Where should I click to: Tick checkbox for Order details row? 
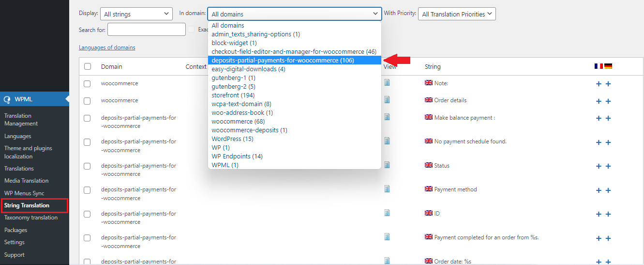click(87, 101)
